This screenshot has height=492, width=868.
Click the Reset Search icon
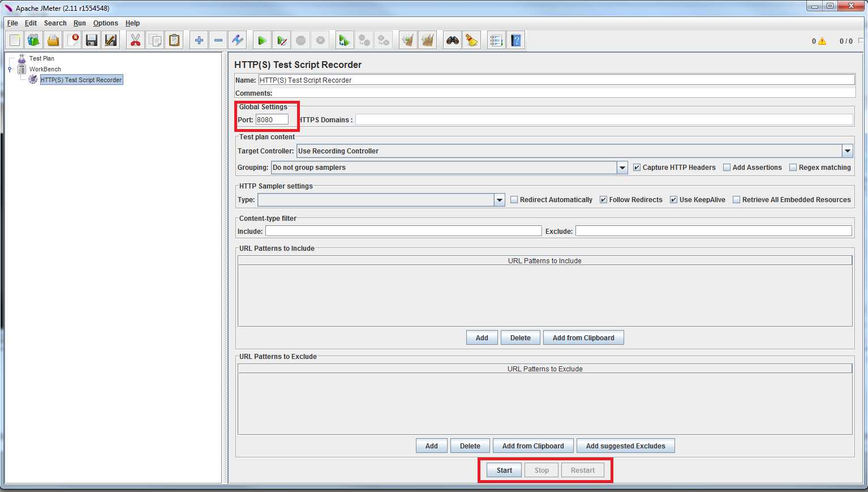[471, 40]
